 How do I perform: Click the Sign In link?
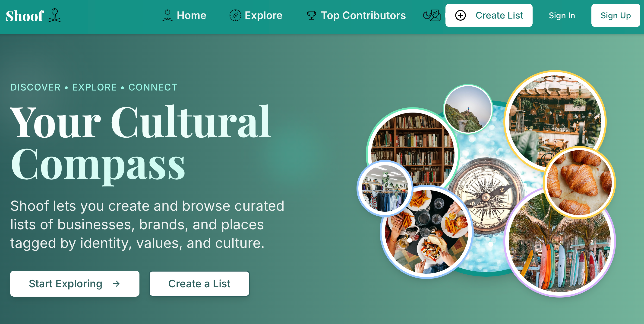[x=562, y=16]
